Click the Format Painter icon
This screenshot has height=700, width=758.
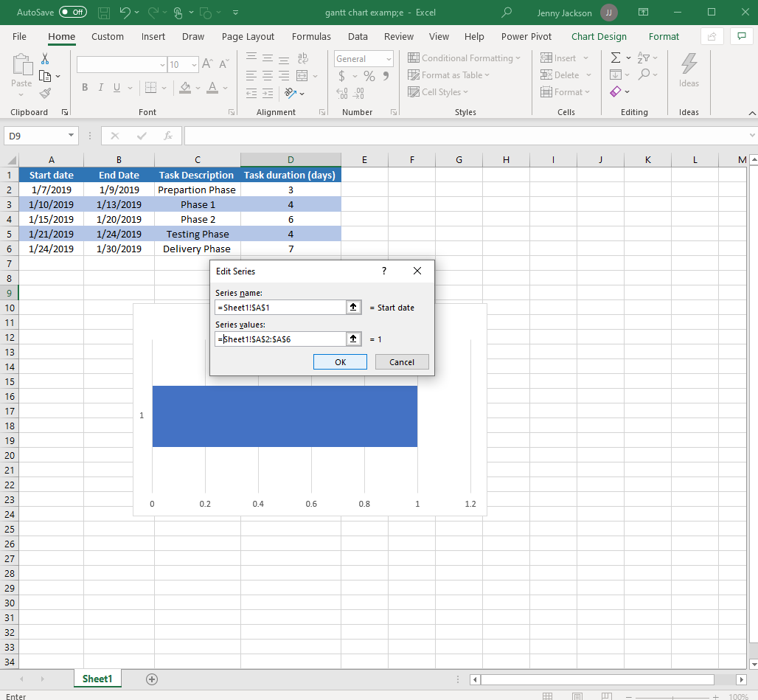tap(44, 94)
